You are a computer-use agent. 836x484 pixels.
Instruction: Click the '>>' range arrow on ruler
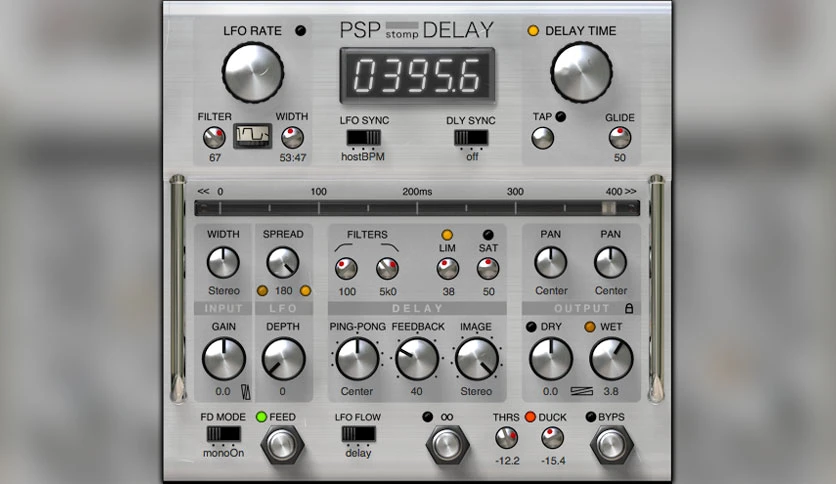coord(631,191)
